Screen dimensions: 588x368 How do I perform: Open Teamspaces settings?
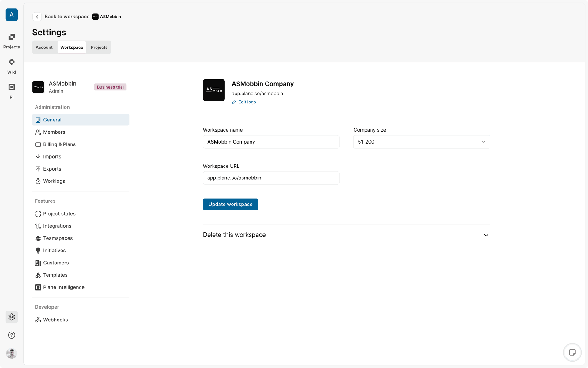click(81, 238)
